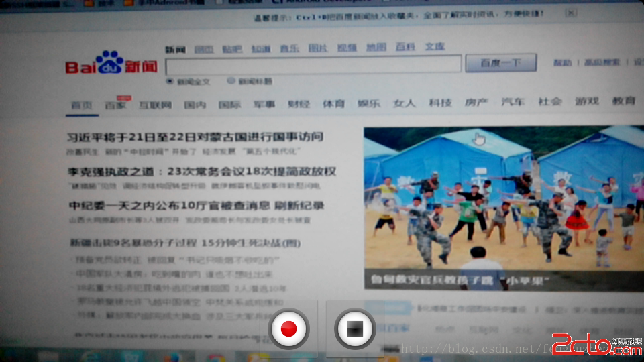Open headline 李克强执政之道 23次常务会议

coord(202,171)
